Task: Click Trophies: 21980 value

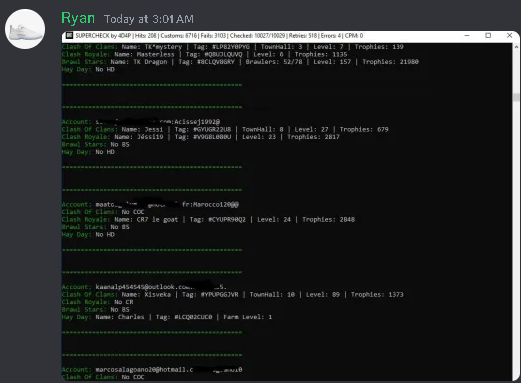Action: pyautogui.click(x=390, y=62)
